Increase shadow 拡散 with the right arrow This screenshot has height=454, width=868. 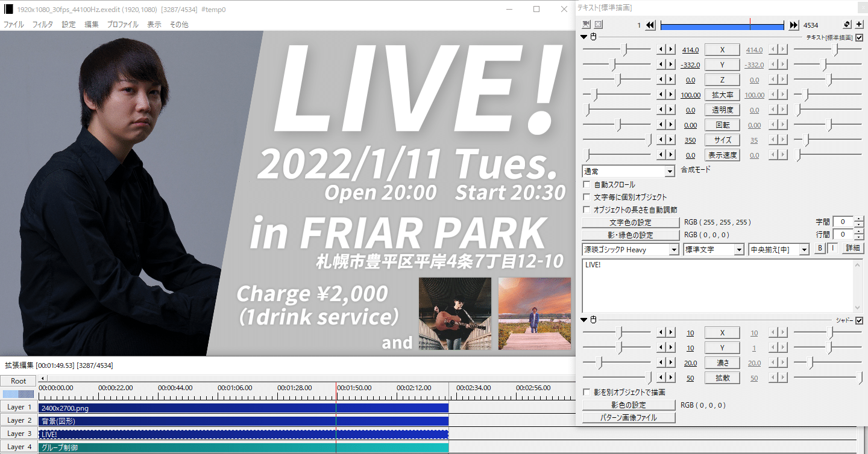(x=671, y=378)
